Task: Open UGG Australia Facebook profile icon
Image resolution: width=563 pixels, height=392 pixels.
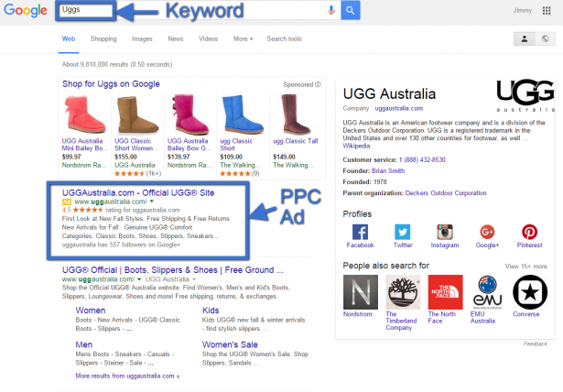Action: (x=360, y=232)
